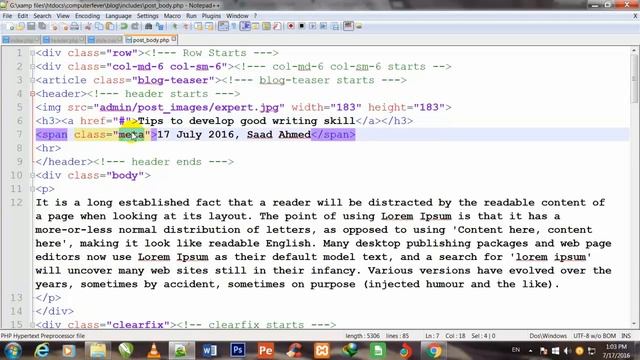Open the Search menu
Screen dimensions: 640x360
click(42, 16)
